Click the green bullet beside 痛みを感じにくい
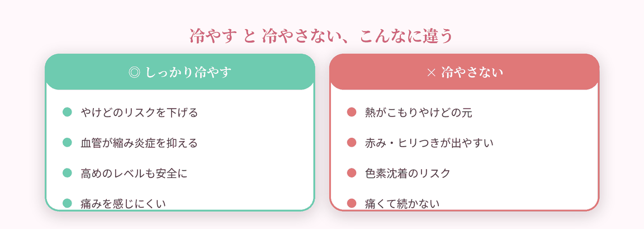 click(x=67, y=203)
